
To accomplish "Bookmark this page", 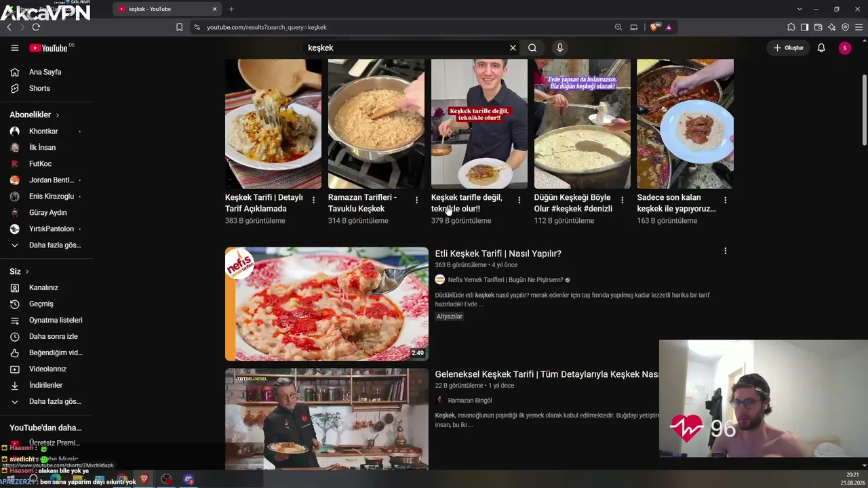I will (x=179, y=27).
